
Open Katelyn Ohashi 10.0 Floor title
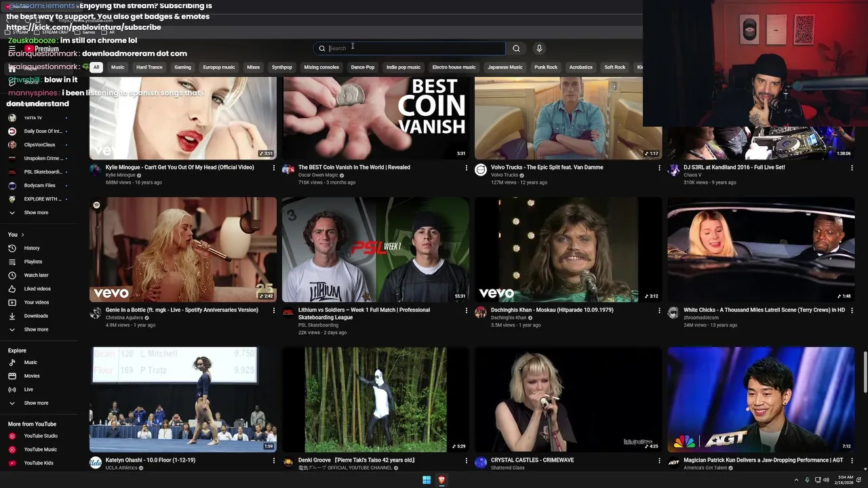coord(151,460)
